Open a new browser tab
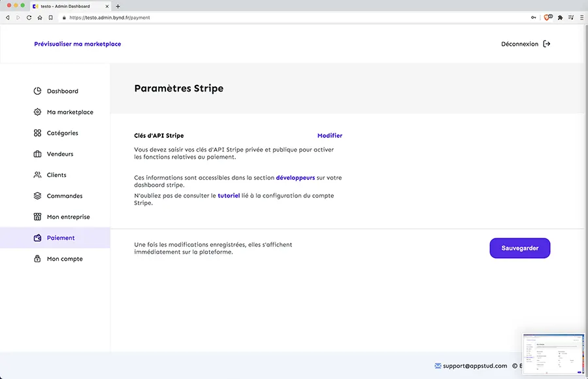 pyautogui.click(x=118, y=7)
